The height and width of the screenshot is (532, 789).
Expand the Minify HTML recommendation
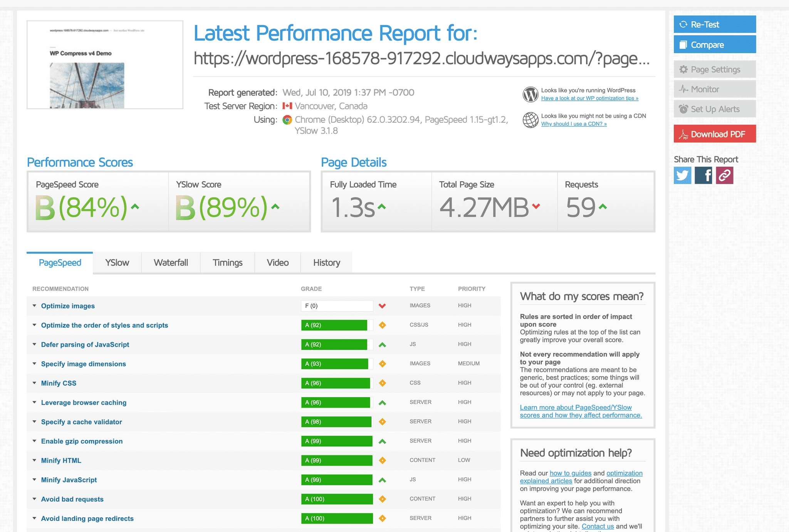pyautogui.click(x=61, y=460)
